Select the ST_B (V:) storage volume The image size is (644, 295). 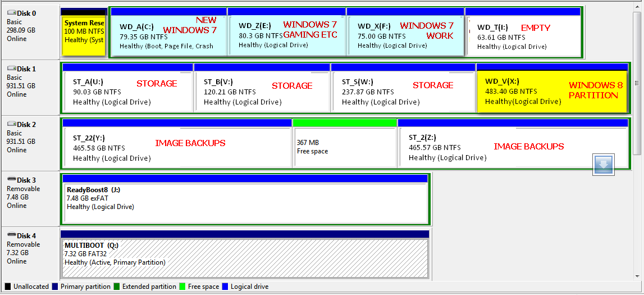(262, 91)
